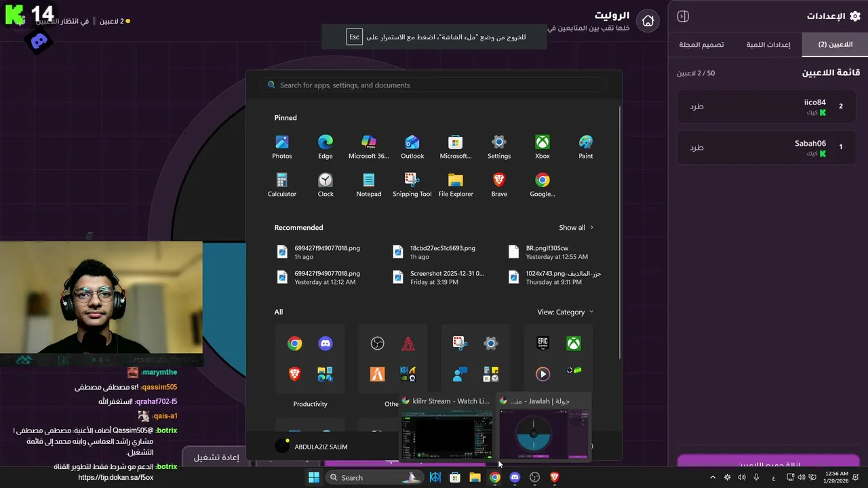Click Show all for recommended files
Viewport: 868px width, 488px height.
[576, 228]
